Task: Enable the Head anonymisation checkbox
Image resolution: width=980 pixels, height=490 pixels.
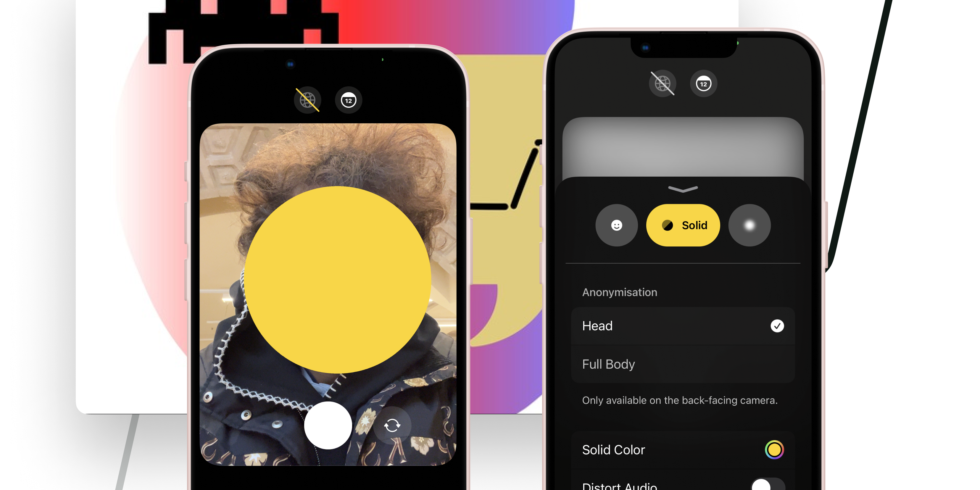Action: click(778, 325)
